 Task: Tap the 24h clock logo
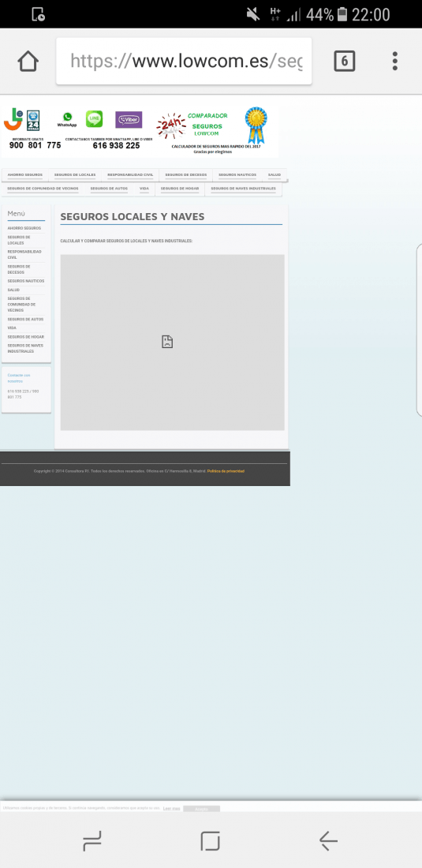pyautogui.click(x=171, y=126)
